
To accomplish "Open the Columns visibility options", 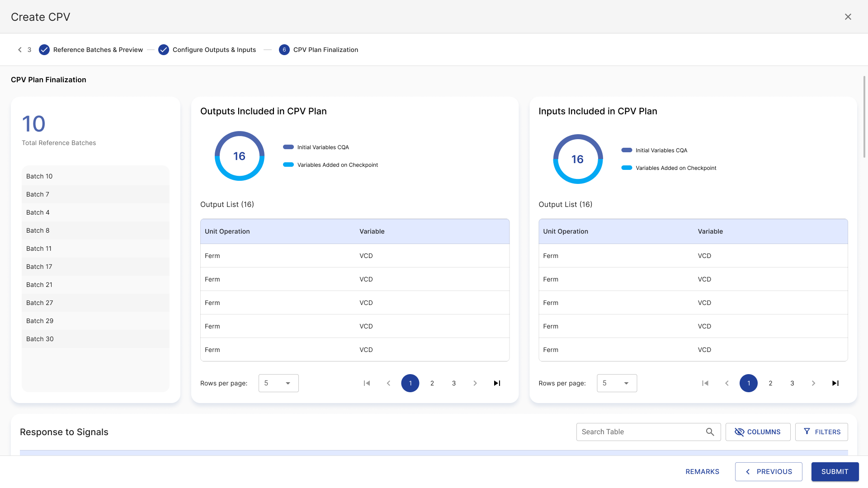I will pos(758,432).
